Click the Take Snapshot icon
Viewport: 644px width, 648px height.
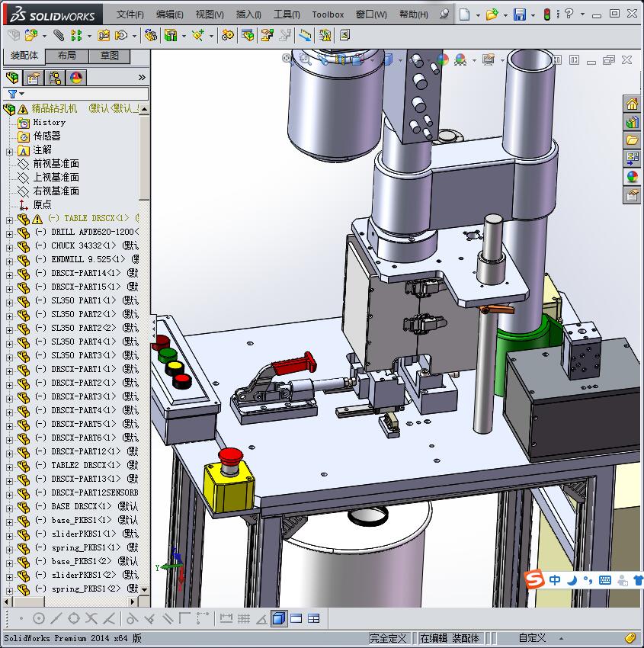345,35
